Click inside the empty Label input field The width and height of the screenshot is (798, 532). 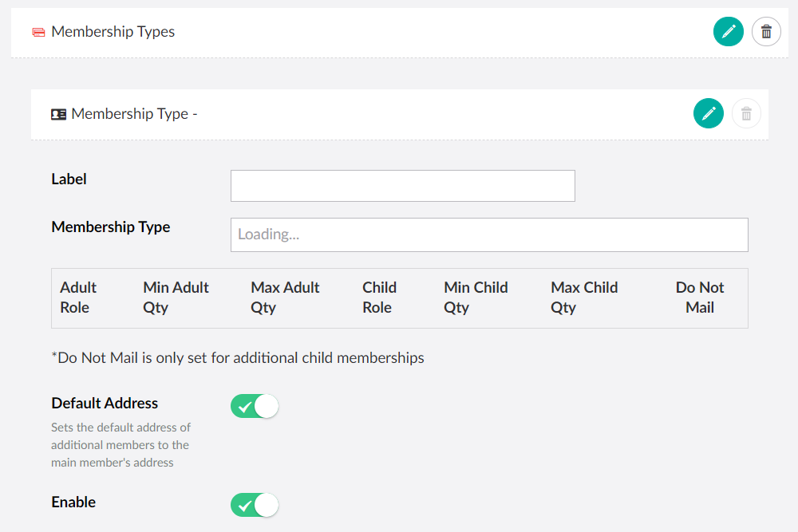[402, 185]
